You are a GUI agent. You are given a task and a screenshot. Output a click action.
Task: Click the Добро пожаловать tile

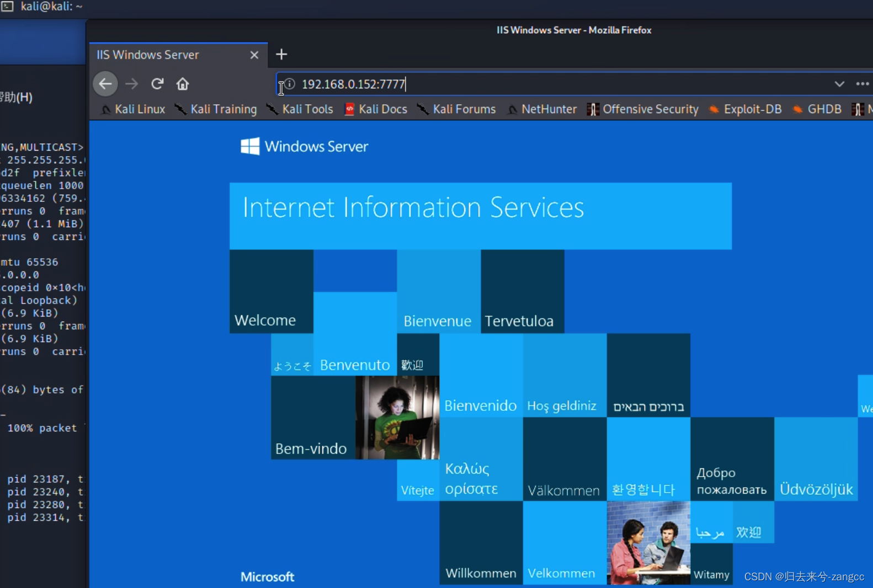click(732, 459)
